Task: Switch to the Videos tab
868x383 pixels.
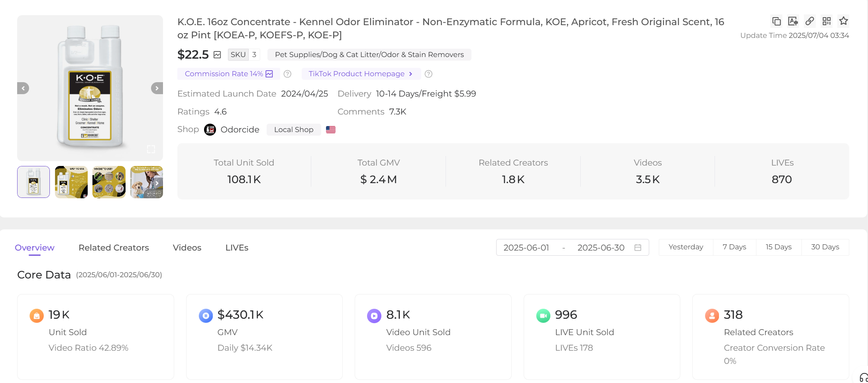Action: (x=187, y=248)
